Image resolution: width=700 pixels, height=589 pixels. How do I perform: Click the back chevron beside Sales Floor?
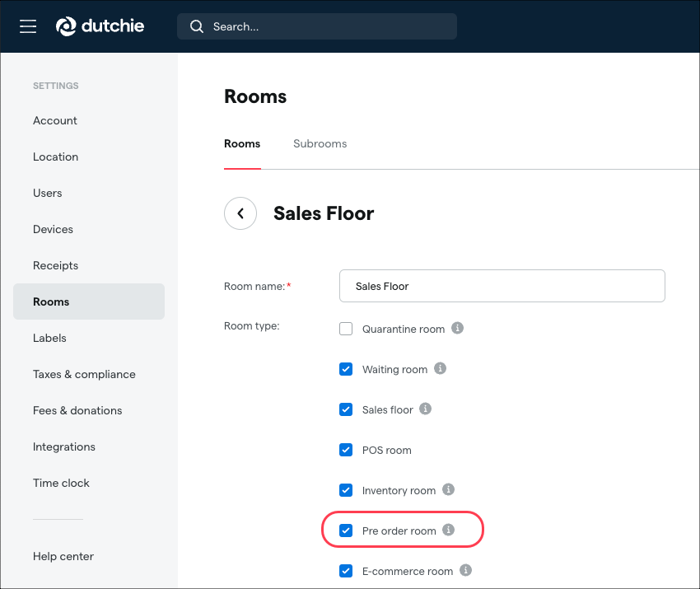pos(240,213)
